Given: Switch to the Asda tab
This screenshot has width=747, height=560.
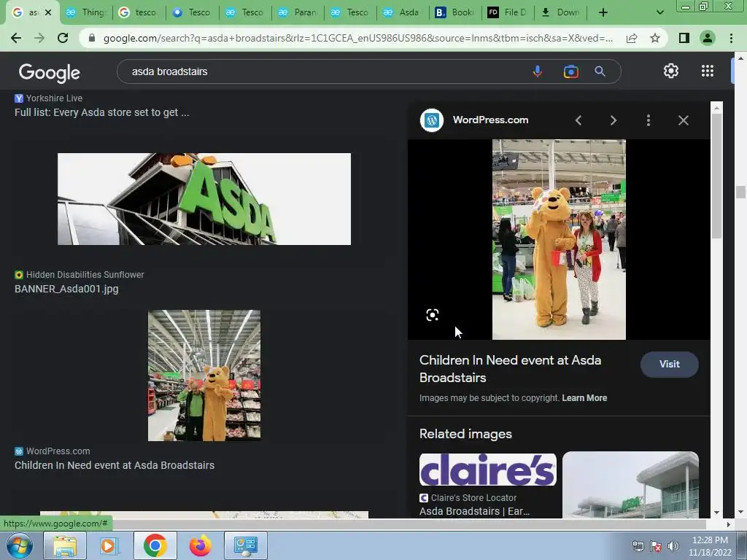Looking at the screenshot, I should pos(403,12).
